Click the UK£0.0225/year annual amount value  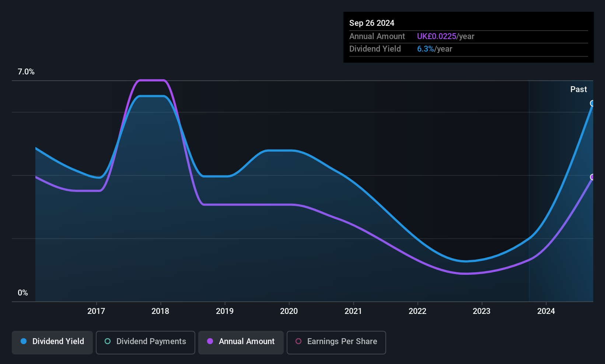[x=445, y=36]
